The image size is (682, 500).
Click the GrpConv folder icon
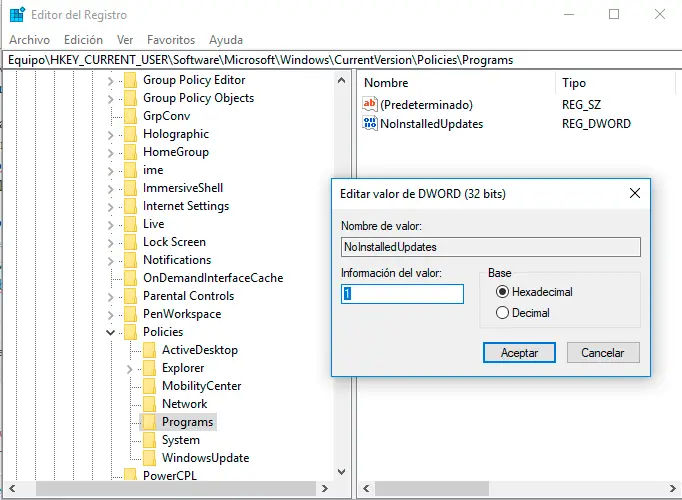click(x=130, y=116)
